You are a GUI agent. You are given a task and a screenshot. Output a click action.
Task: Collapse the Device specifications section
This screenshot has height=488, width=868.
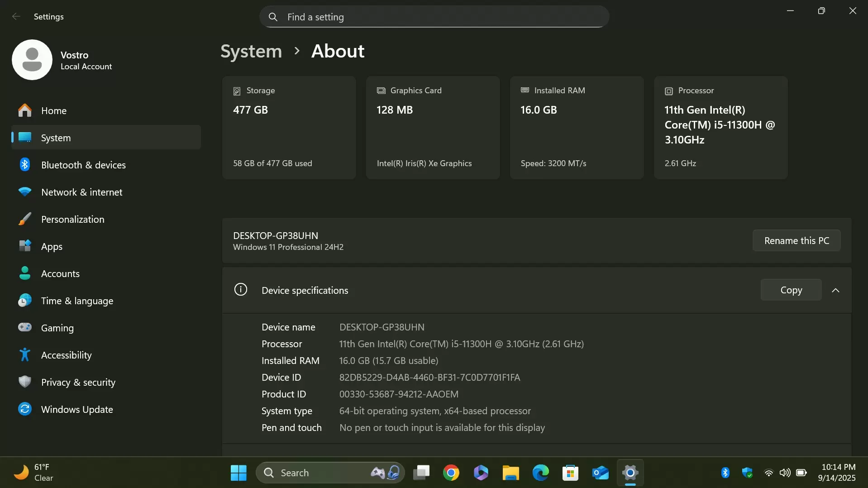[x=835, y=290]
